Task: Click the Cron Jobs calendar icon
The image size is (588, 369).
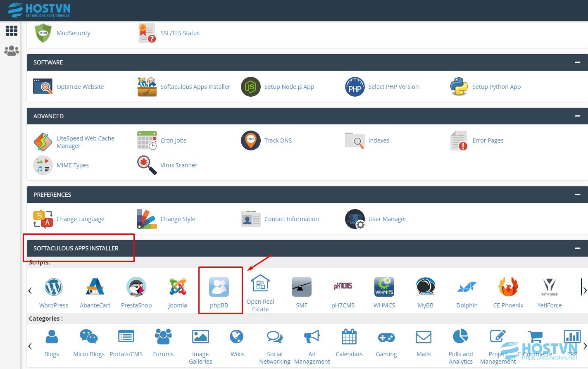Action: coord(147,140)
